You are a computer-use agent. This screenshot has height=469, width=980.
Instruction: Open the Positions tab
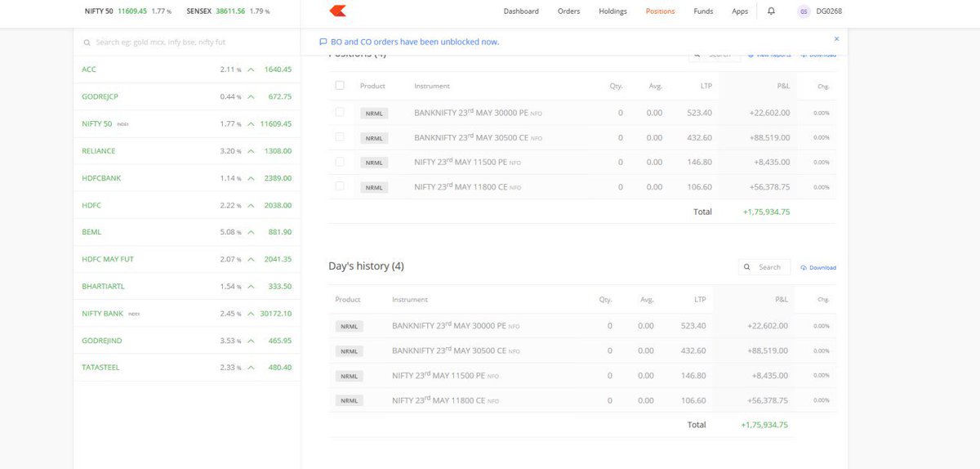coord(660,11)
